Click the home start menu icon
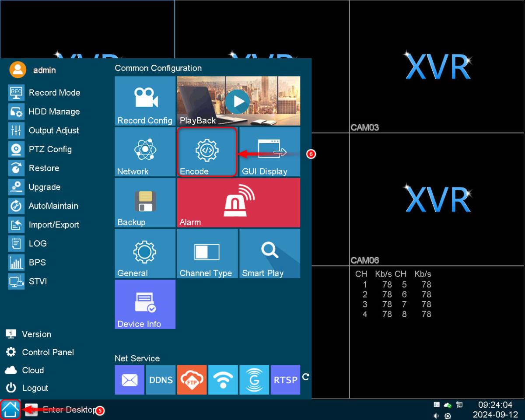525x420 pixels. pyautogui.click(x=10, y=410)
